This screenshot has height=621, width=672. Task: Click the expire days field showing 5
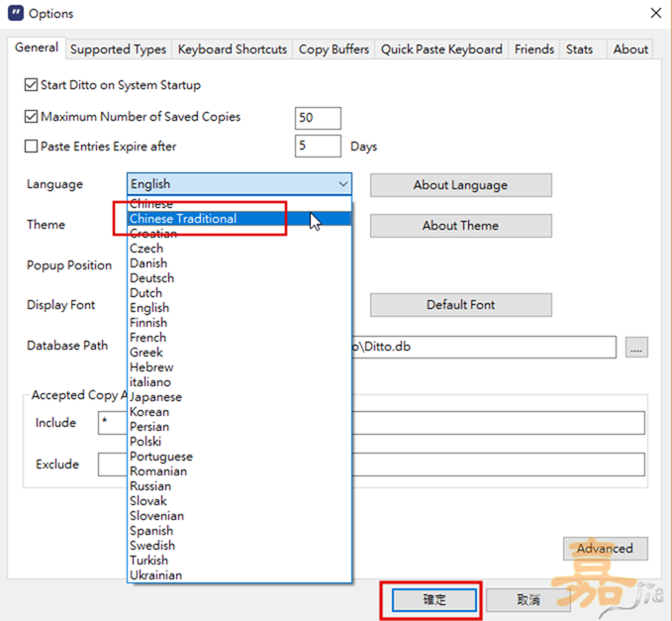tap(318, 146)
